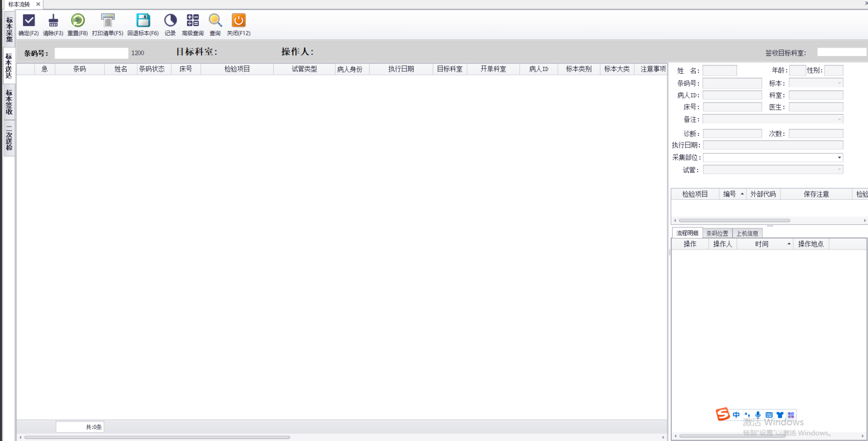Click the 流程明细 panel horizontal scrollbar
The height and width of the screenshot is (441, 868).
click(x=732, y=436)
